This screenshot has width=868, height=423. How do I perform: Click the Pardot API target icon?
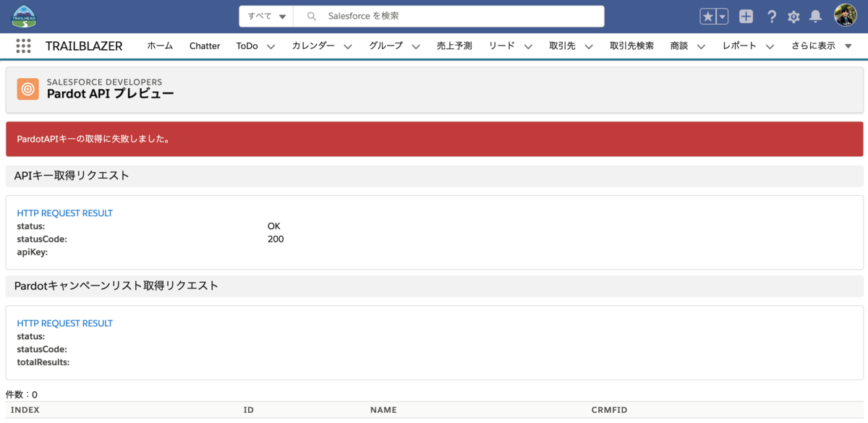(x=27, y=89)
